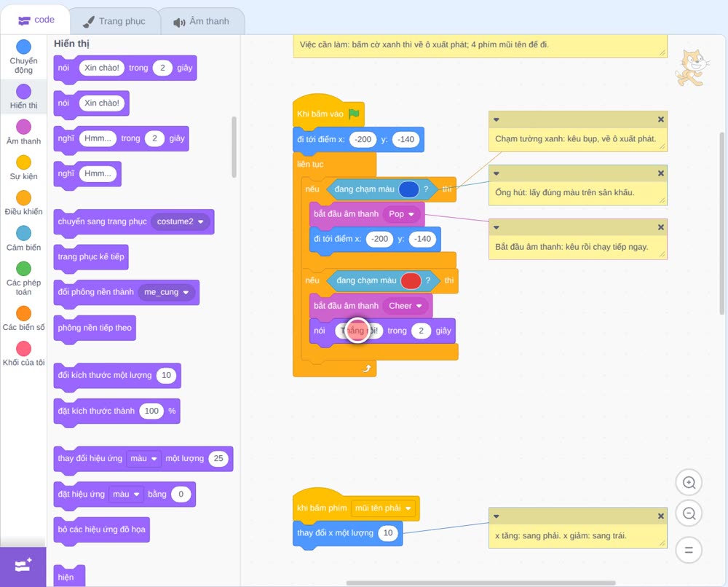Click the 'bỏ các hiệu ứng đồ họa' block
728x587 pixels.
(x=102, y=530)
